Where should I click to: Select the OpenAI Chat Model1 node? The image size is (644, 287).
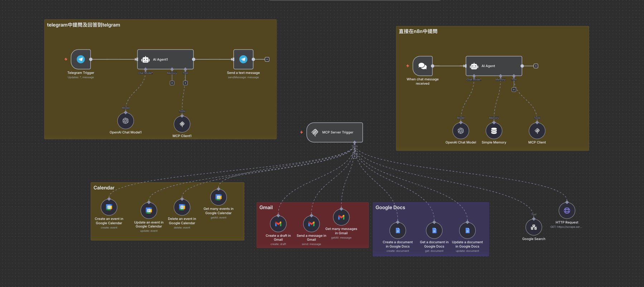pyautogui.click(x=125, y=121)
